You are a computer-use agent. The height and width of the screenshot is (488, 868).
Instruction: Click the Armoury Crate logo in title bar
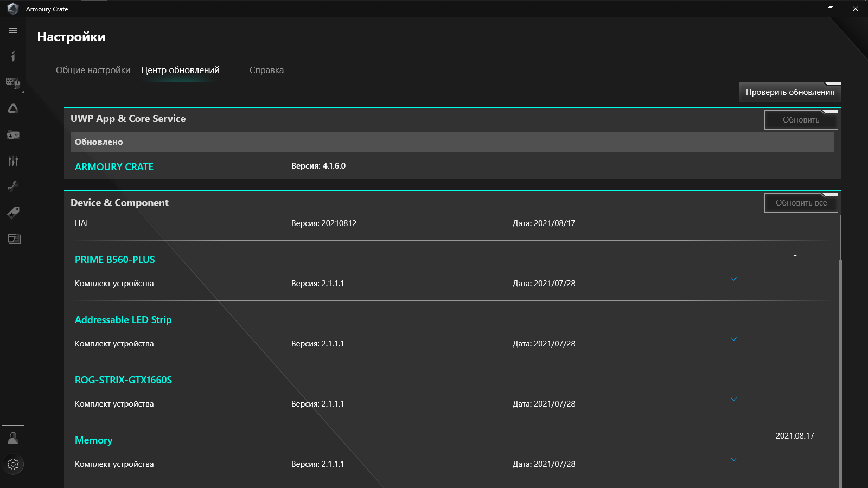(x=13, y=9)
